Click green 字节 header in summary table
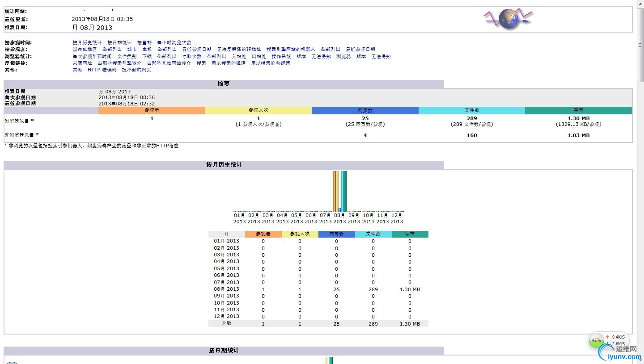Viewport: 644px width, 364px height. click(578, 110)
